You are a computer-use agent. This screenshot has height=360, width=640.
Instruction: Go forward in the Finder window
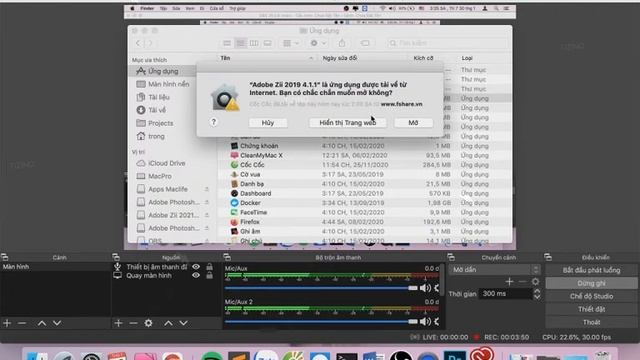click(x=150, y=43)
